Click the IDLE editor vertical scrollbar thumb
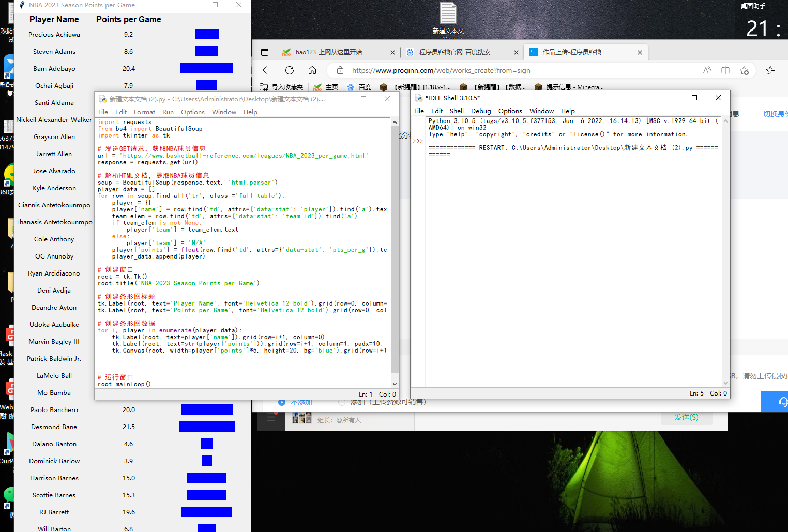 coord(395,250)
